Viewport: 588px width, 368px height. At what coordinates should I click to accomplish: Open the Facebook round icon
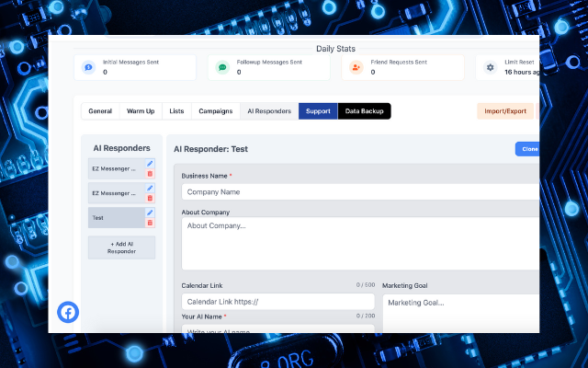(x=68, y=312)
